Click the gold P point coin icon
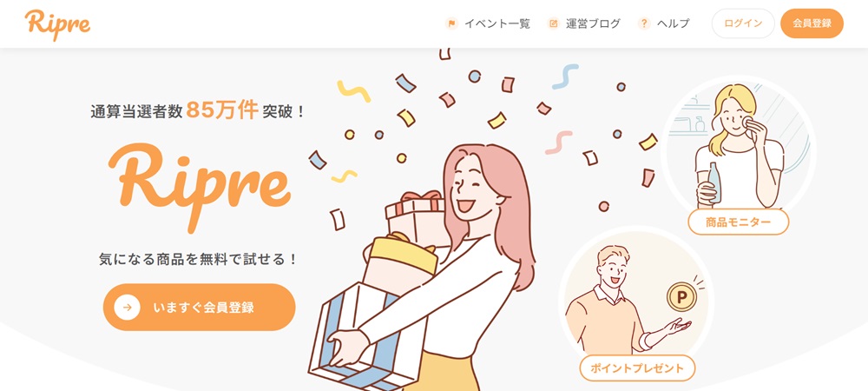 point(681,297)
